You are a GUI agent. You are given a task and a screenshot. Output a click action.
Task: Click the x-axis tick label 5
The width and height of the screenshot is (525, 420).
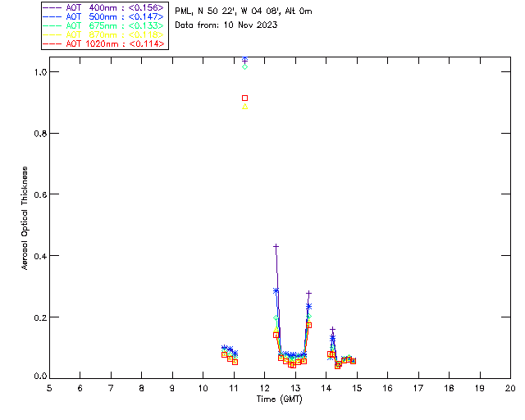pyautogui.click(x=49, y=388)
